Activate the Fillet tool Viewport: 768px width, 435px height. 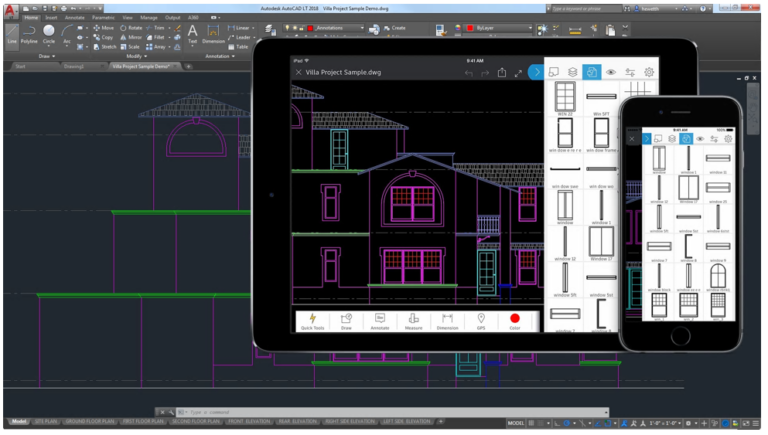[155, 37]
